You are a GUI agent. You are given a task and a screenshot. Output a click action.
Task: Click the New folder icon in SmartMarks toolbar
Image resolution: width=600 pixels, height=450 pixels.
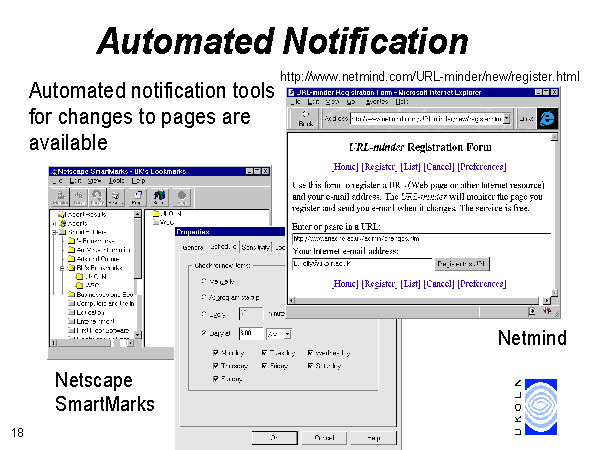115,197
